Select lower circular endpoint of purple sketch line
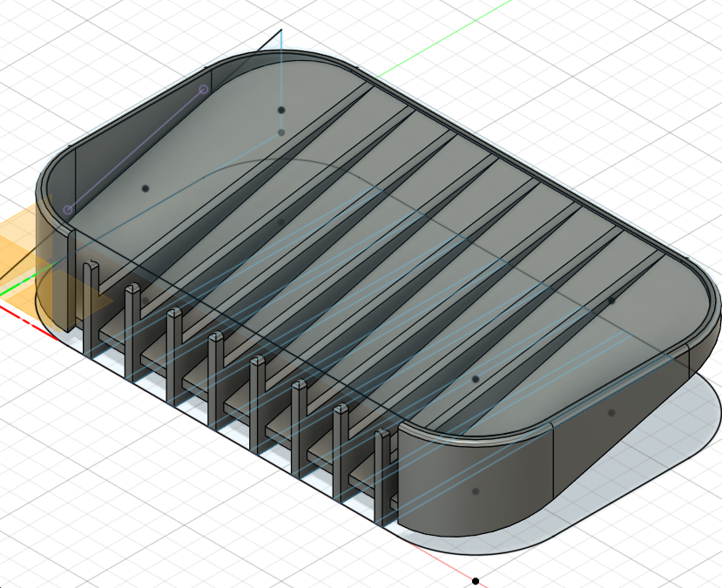The width and height of the screenshot is (722, 588). coord(68,210)
